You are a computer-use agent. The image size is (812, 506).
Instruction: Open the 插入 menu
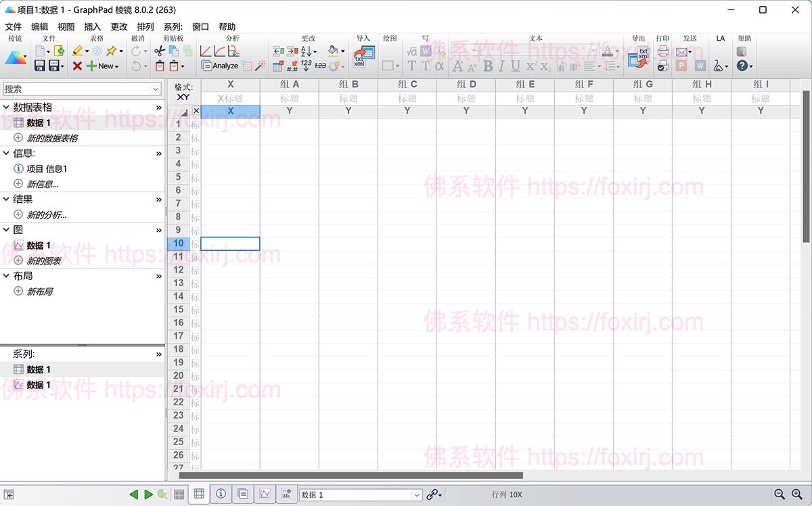(x=92, y=27)
